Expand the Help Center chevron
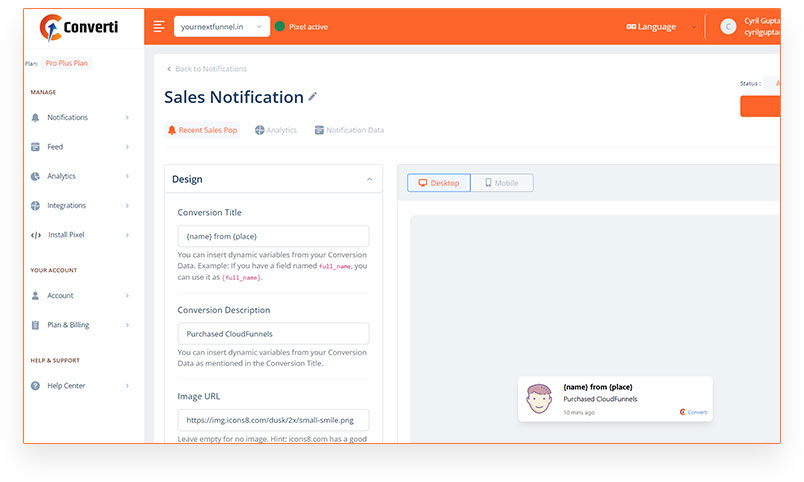Screen dimensions: 804x482 tap(127, 386)
